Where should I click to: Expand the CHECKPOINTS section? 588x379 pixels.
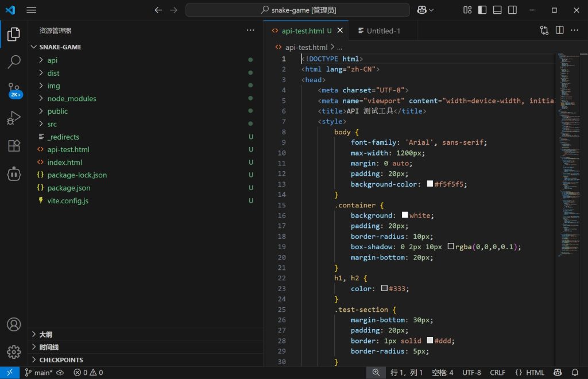pos(61,360)
